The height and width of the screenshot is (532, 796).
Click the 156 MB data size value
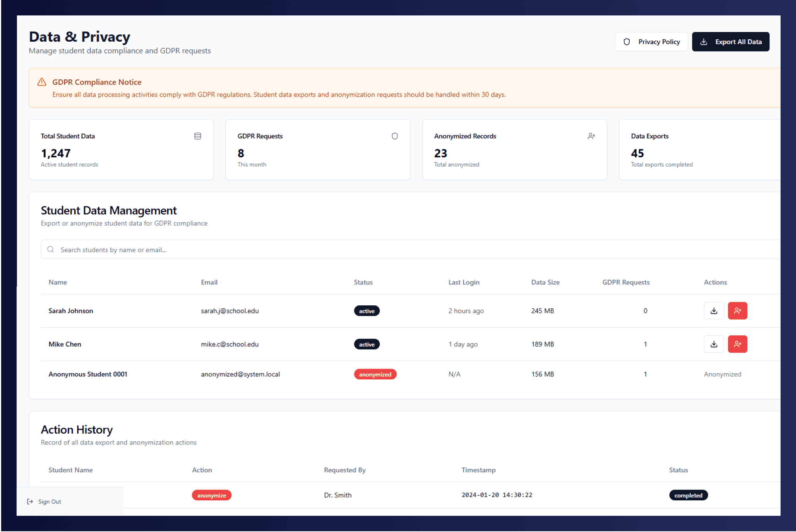(x=542, y=374)
